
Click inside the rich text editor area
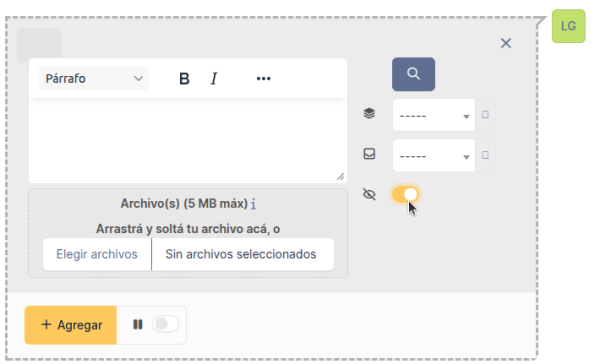(188, 140)
